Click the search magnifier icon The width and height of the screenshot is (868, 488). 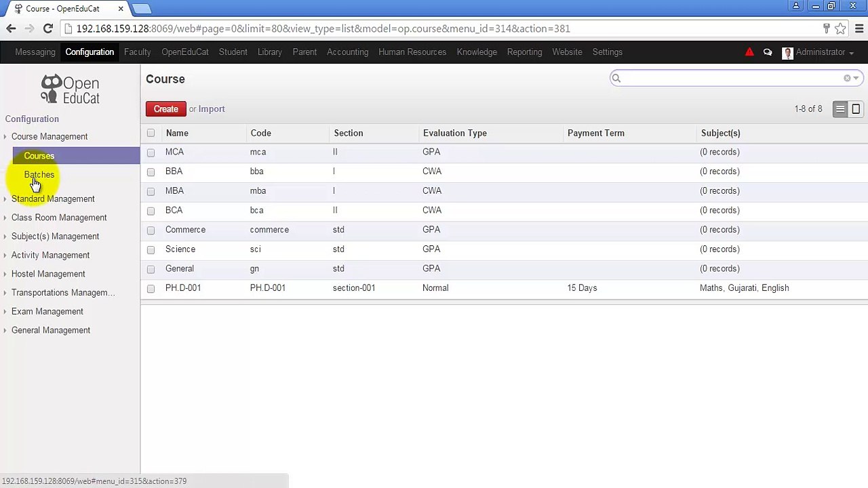[616, 79]
